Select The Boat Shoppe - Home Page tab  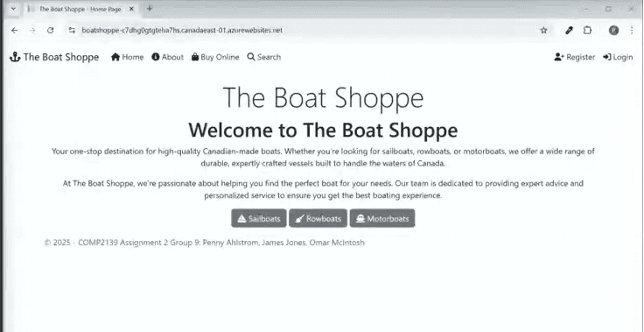[80, 9]
